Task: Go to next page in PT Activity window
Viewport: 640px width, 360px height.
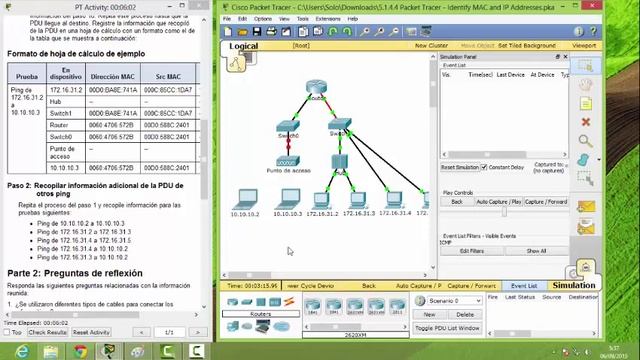Action: (198, 333)
